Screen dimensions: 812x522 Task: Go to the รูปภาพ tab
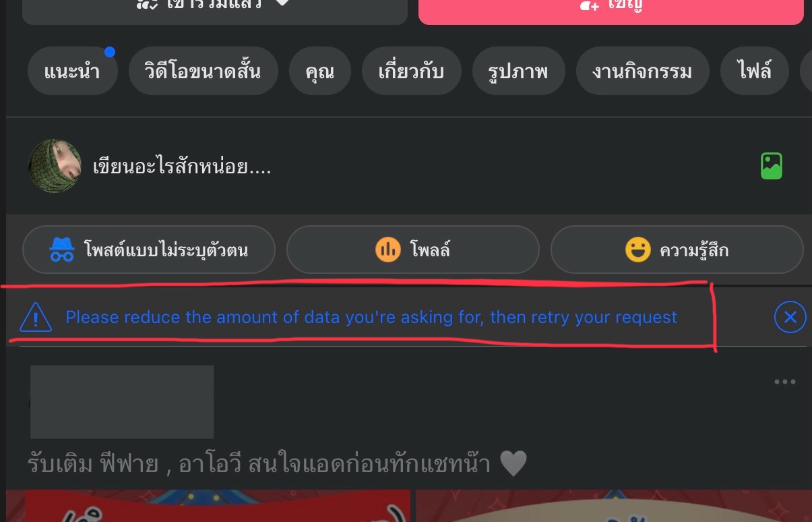[x=518, y=71]
